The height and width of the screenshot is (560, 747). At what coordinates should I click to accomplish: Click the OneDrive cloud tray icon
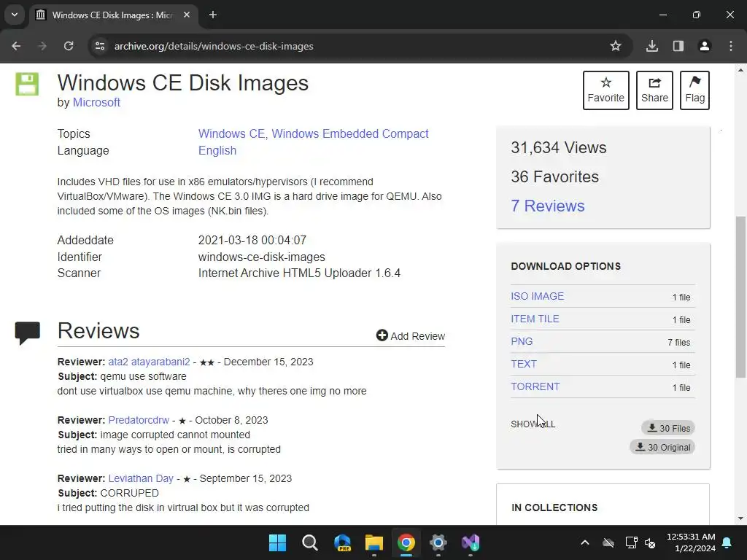(x=608, y=542)
